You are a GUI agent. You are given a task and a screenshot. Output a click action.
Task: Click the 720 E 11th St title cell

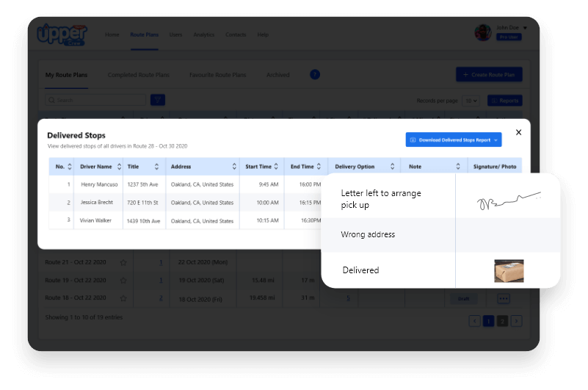(x=142, y=203)
